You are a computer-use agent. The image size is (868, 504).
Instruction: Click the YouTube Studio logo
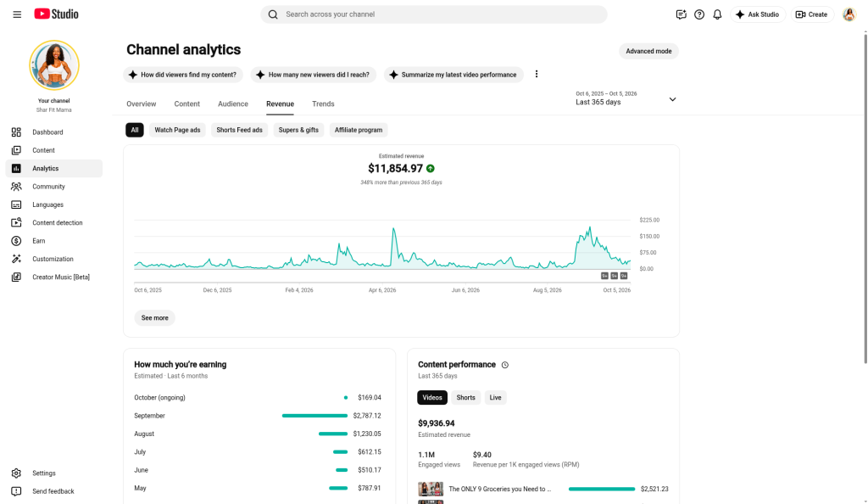point(56,14)
